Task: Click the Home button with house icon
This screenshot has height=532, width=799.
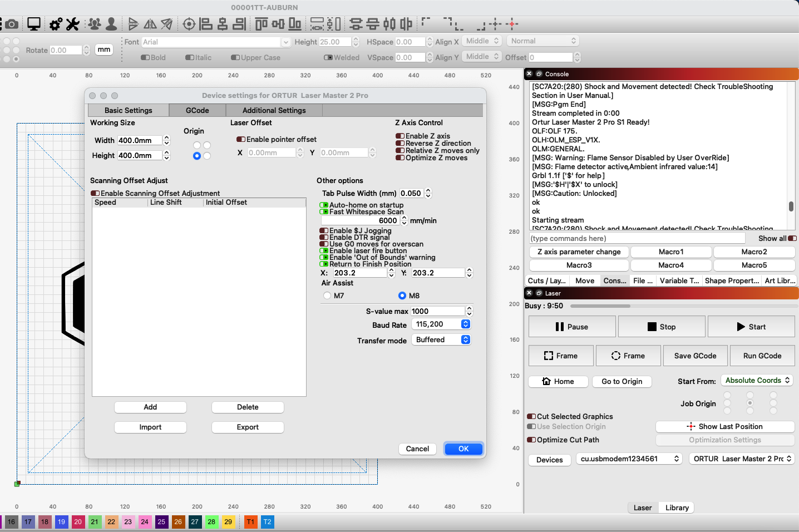Action: tap(558, 381)
